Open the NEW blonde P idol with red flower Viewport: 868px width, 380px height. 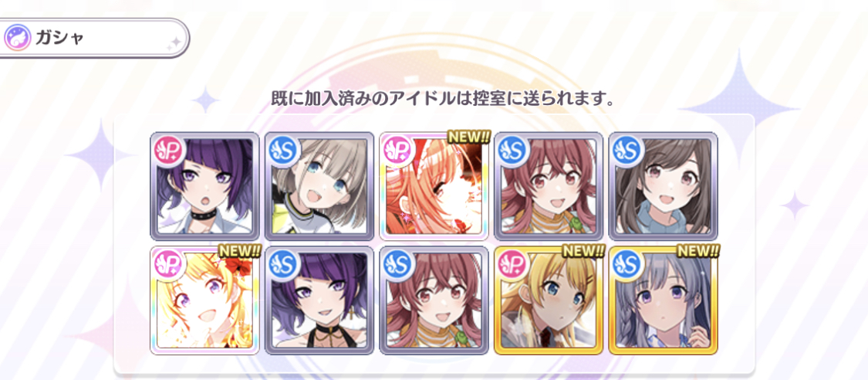point(204,300)
